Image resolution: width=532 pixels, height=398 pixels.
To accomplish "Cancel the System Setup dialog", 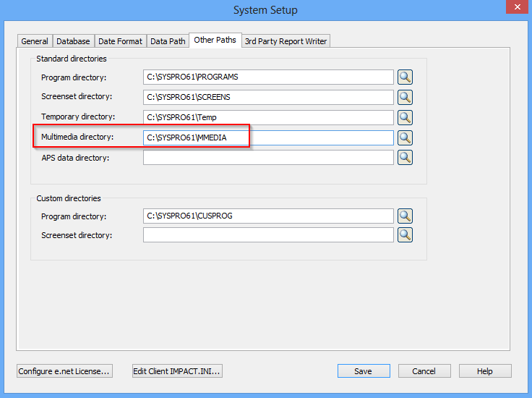I will point(424,371).
